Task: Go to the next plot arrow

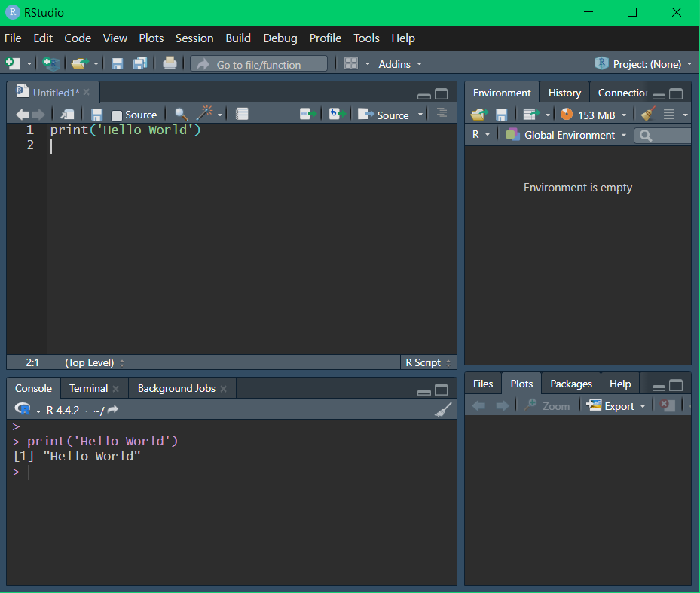Action: [x=503, y=406]
